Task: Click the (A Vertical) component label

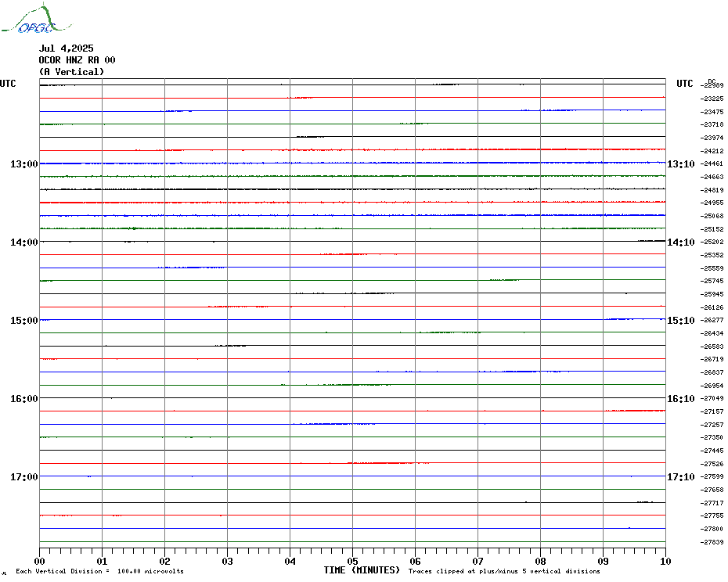Action: (x=71, y=71)
